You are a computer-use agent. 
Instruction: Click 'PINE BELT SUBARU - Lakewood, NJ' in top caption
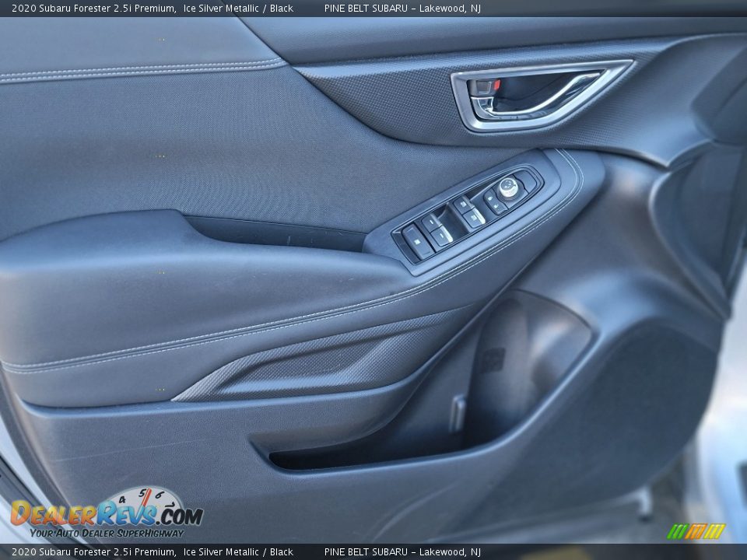coord(402,8)
